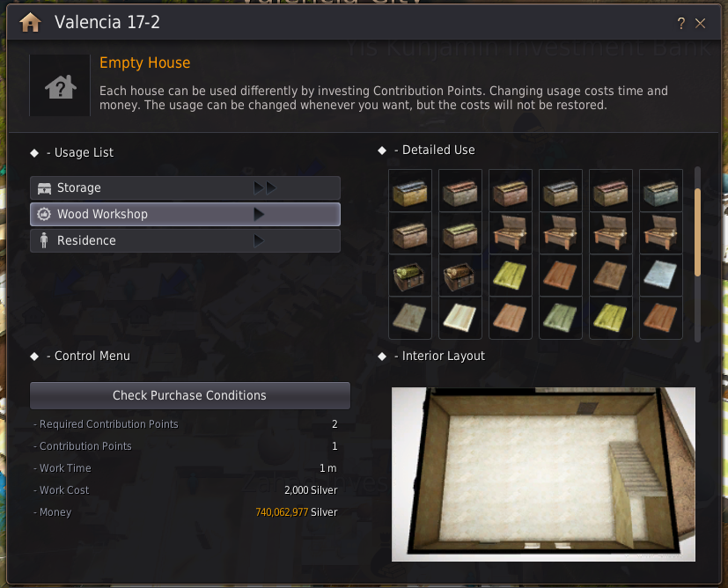Click the Interior Layout room preview image
This screenshot has width=728, height=588.
coord(543,474)
